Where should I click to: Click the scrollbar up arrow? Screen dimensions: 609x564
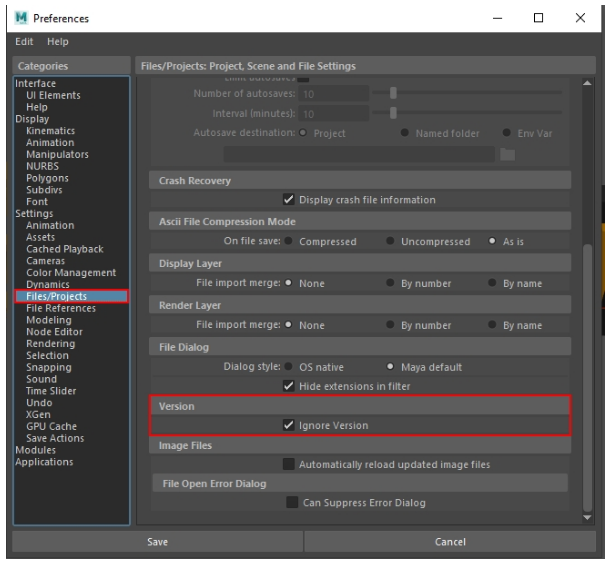587,83
